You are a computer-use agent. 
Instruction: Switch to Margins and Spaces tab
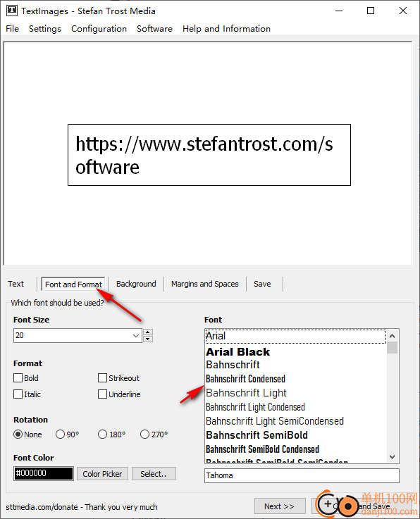204,284
